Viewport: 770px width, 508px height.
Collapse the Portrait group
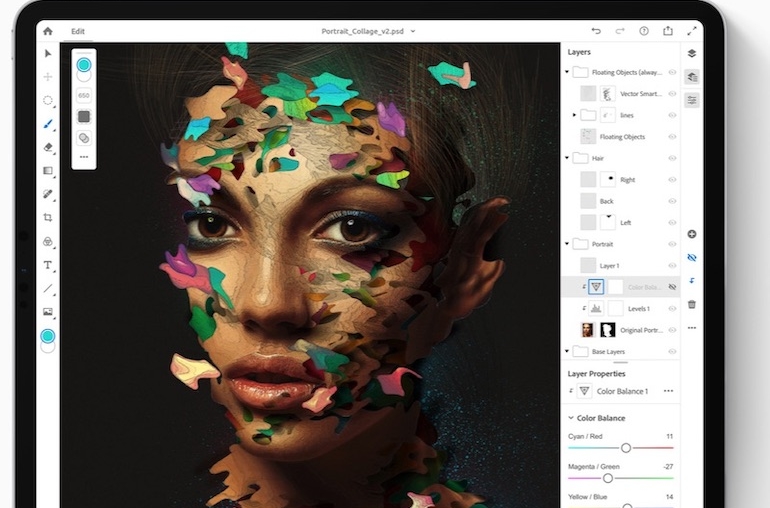[x=567, y=244]
